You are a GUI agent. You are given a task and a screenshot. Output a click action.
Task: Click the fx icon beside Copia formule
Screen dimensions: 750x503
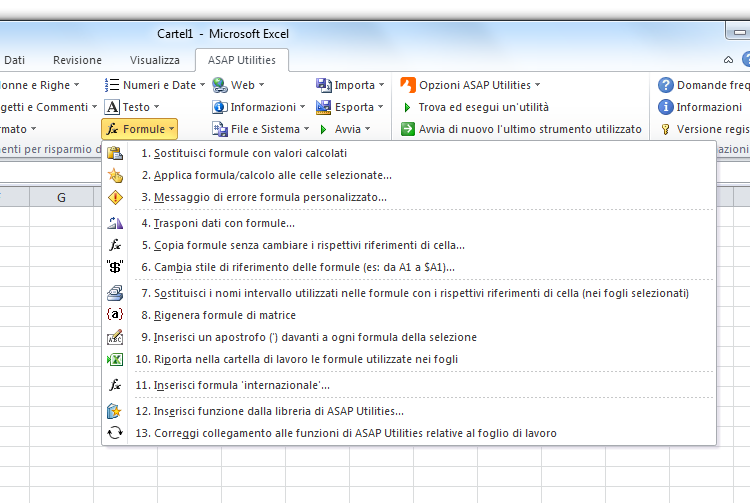(115, 245)
